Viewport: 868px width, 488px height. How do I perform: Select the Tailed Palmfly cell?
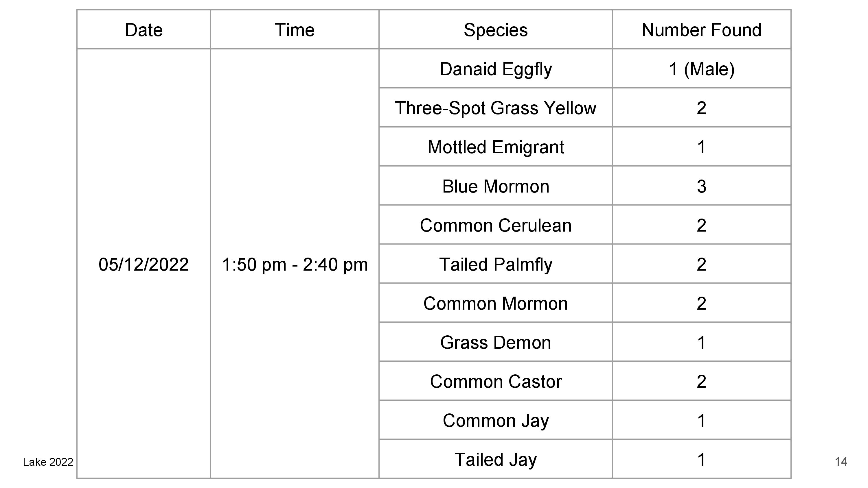tap(495, 264)
